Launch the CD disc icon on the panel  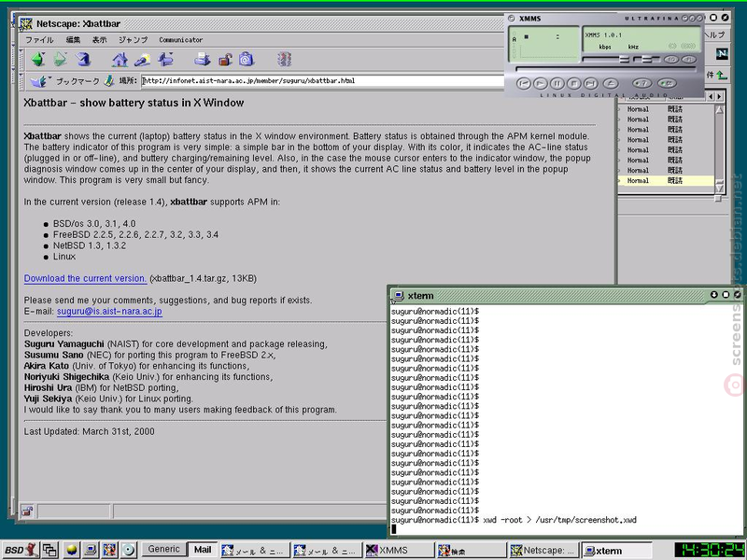click(128, 550)
